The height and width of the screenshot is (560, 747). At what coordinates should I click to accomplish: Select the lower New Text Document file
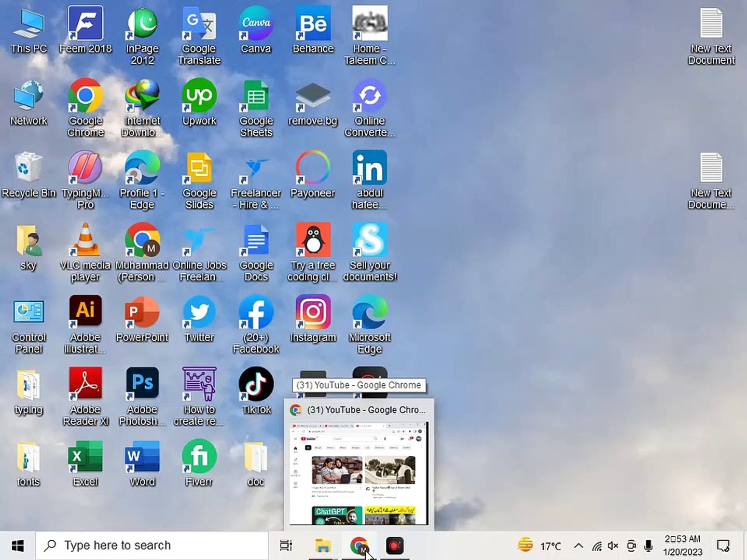point(711,180)
